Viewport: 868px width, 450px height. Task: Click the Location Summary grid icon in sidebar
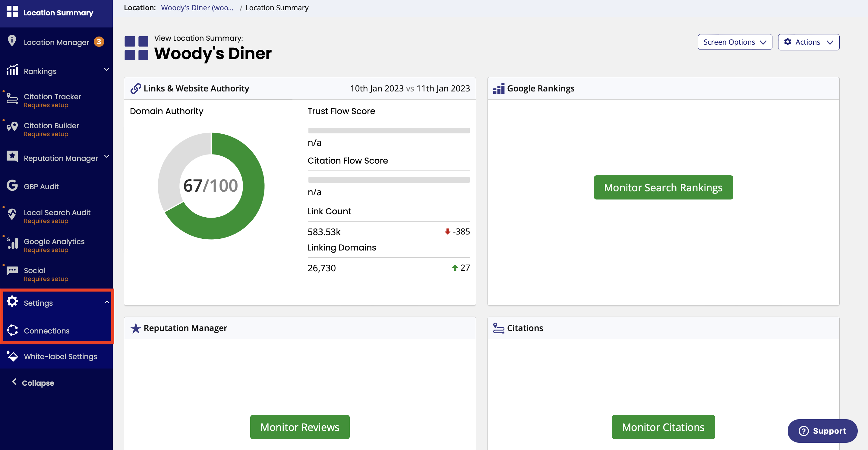pyautogui.click(x=12, y=11)
